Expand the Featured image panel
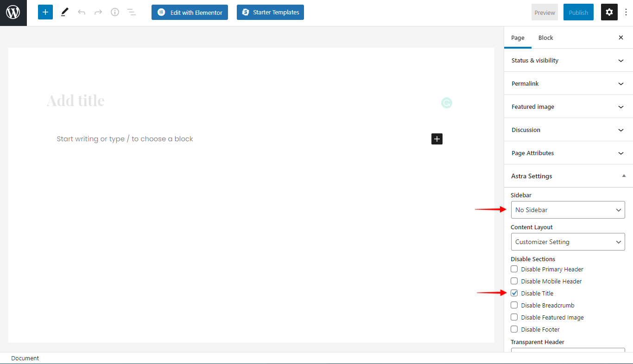The width and height of the screenshot is (633, 364). coord(568,107)
